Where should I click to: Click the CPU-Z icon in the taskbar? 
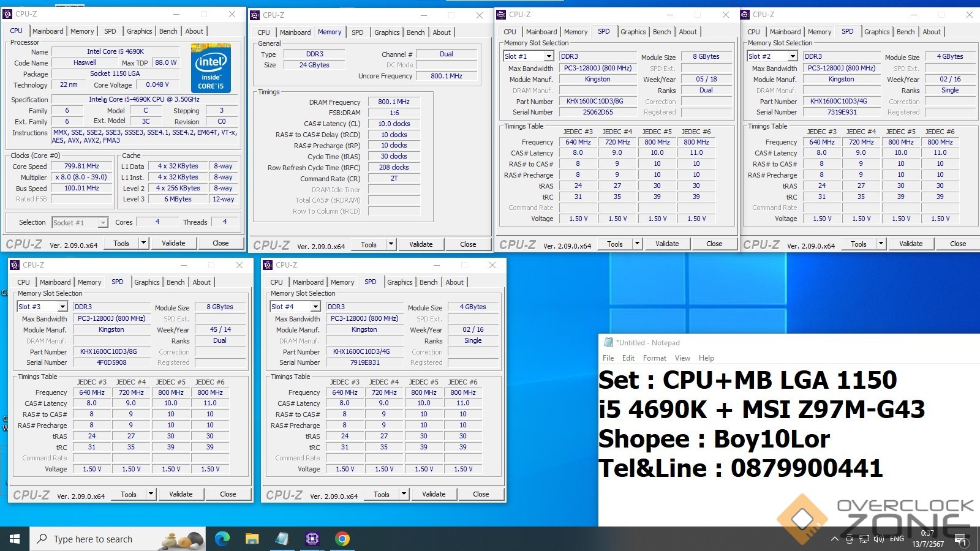(312, 539)
